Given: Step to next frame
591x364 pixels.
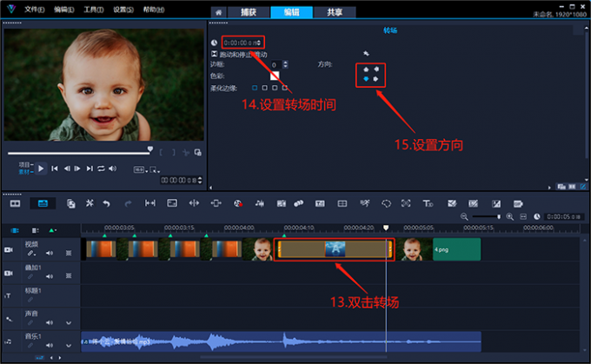Looking at the screenshot, I should tap(77, 169).
